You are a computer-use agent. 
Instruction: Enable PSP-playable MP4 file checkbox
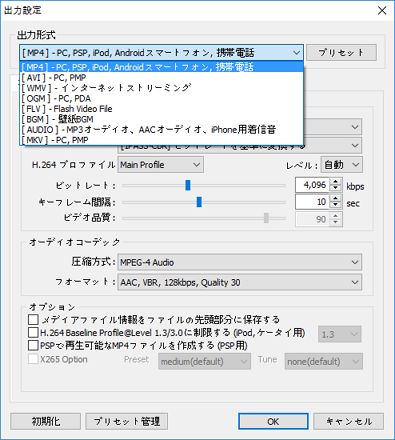tap(33, 345)
